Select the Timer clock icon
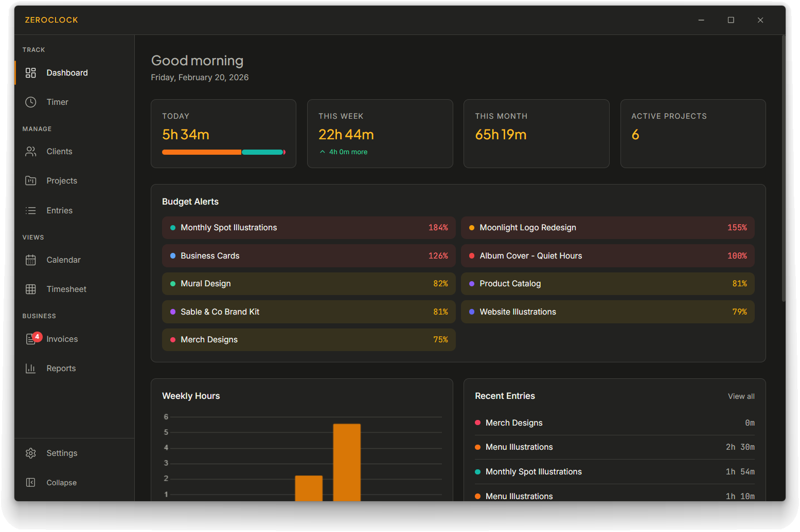Image resolution: width=800 pixels, height=532 pixels. pyautogui.click(x=30, y=102)
